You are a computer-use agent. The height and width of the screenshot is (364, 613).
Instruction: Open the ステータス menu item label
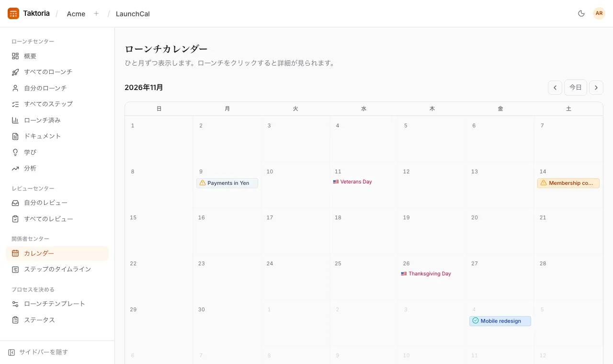pyautogui.click(x=40, y=320)
